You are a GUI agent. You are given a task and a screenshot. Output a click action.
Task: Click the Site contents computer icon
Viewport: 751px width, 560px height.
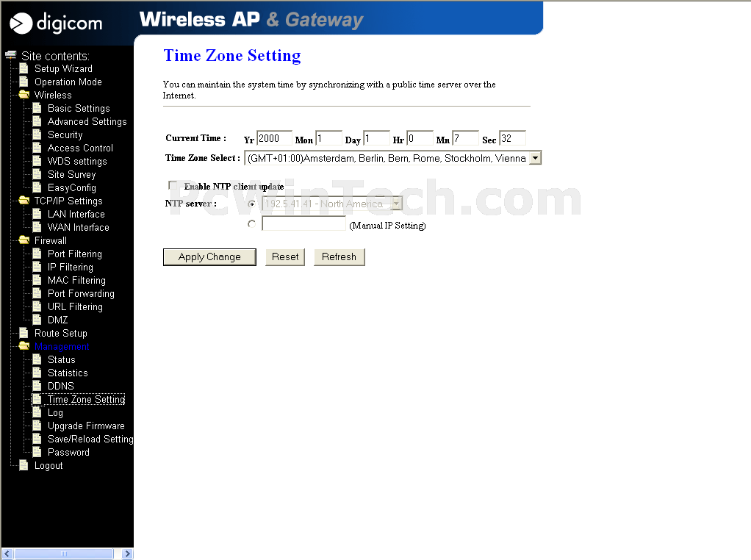point(10,55)
